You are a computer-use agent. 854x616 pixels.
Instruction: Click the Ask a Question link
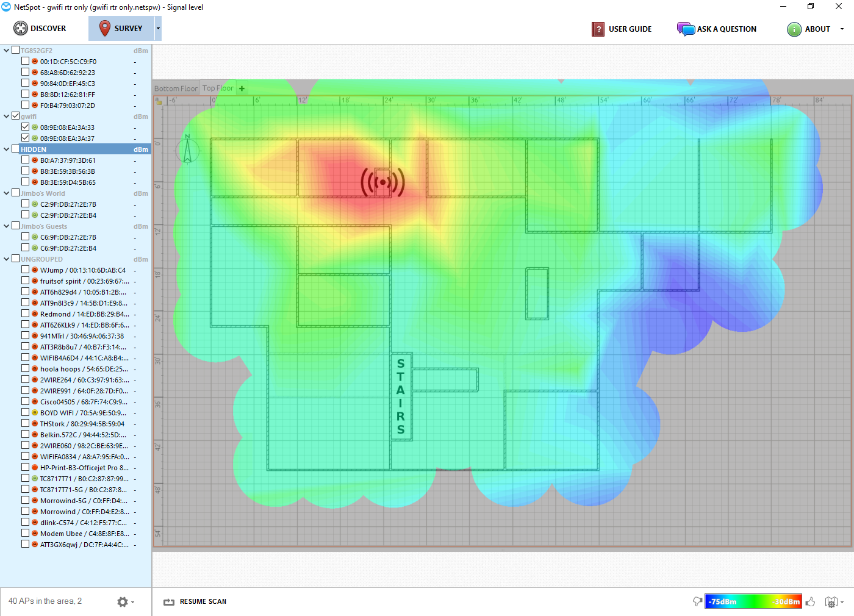click(x=727, y=29)
